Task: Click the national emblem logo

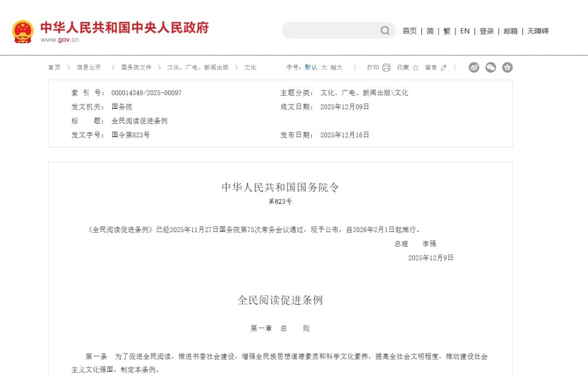Action: point(23,30)
